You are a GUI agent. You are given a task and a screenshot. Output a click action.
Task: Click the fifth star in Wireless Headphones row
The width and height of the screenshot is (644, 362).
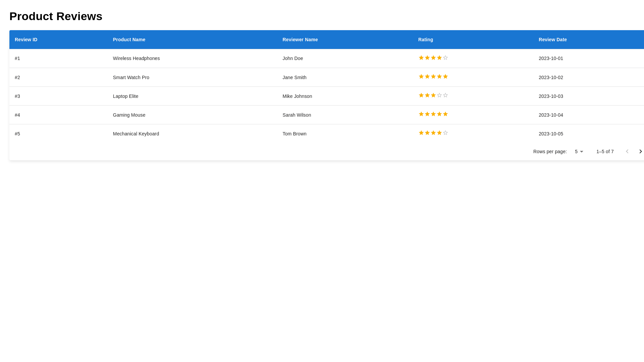pyautogui.click(x=445, y=58)
